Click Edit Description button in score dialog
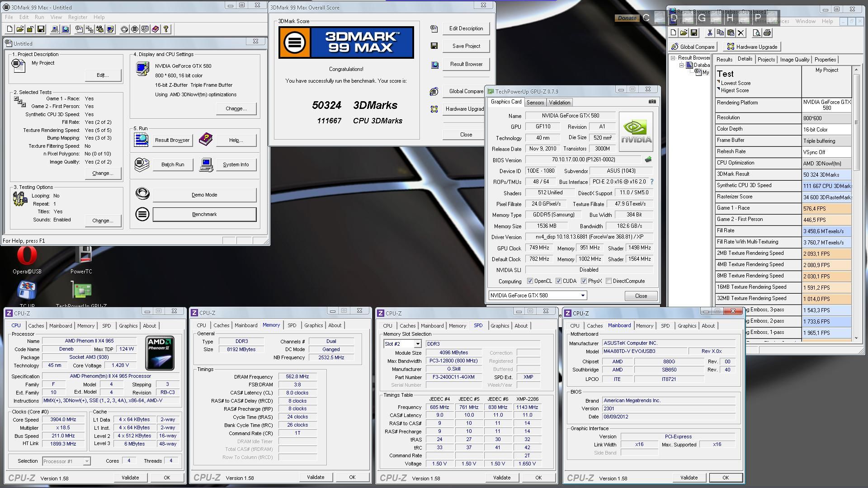 [x=466, y=28]
